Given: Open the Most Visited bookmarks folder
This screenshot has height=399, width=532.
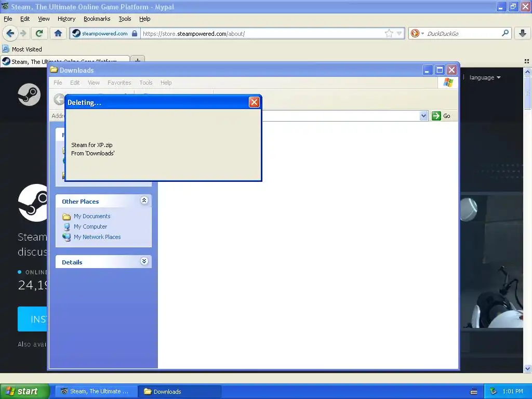Looking at the screenshot, I should point(22,49).
